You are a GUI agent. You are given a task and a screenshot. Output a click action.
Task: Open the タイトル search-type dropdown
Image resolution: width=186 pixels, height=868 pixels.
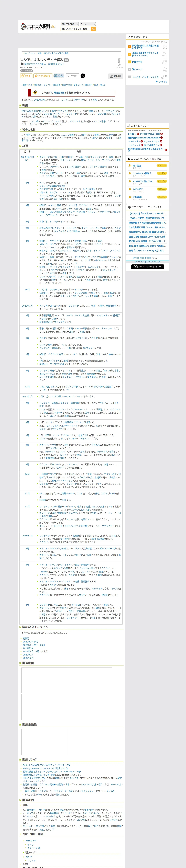pos(88,24)
